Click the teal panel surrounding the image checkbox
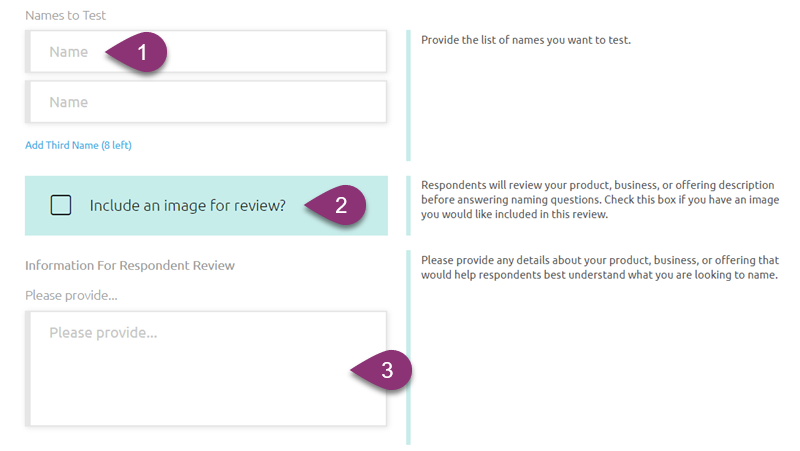This screenshot has height=451, width=800. [378, 223]
